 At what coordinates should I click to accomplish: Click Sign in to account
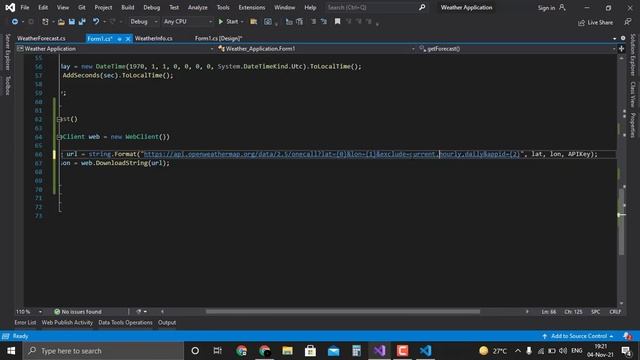551,8
